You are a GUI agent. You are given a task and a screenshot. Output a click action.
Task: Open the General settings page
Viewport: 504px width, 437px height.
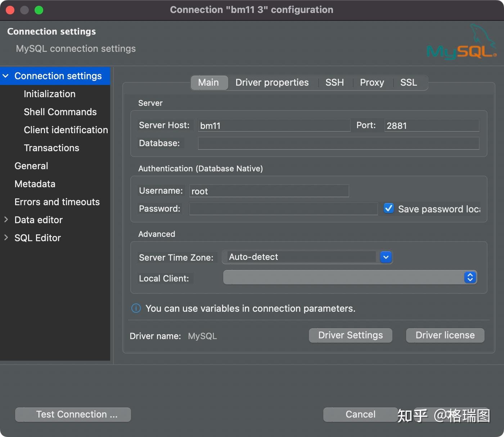click(x=55, y=166)
